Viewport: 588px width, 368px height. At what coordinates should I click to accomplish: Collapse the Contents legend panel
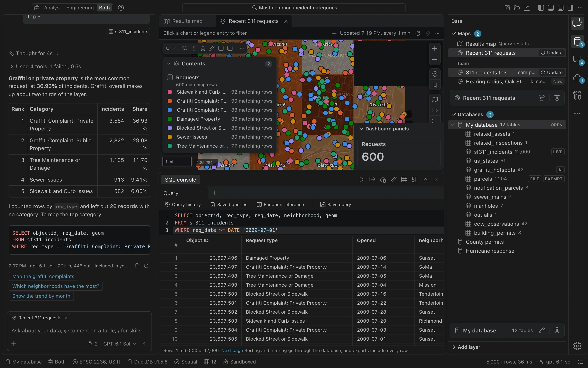pos(169,64)
